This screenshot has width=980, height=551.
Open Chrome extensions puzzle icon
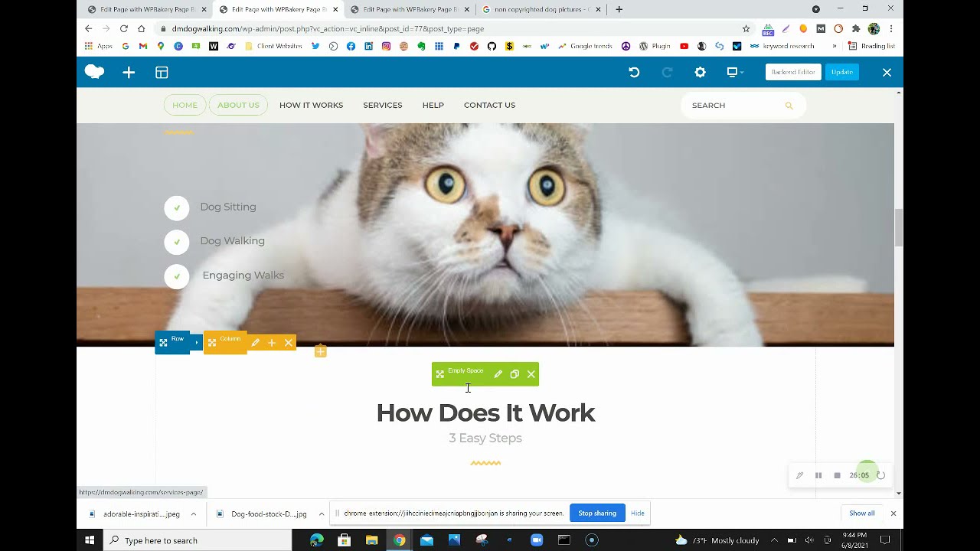(856, 28)
